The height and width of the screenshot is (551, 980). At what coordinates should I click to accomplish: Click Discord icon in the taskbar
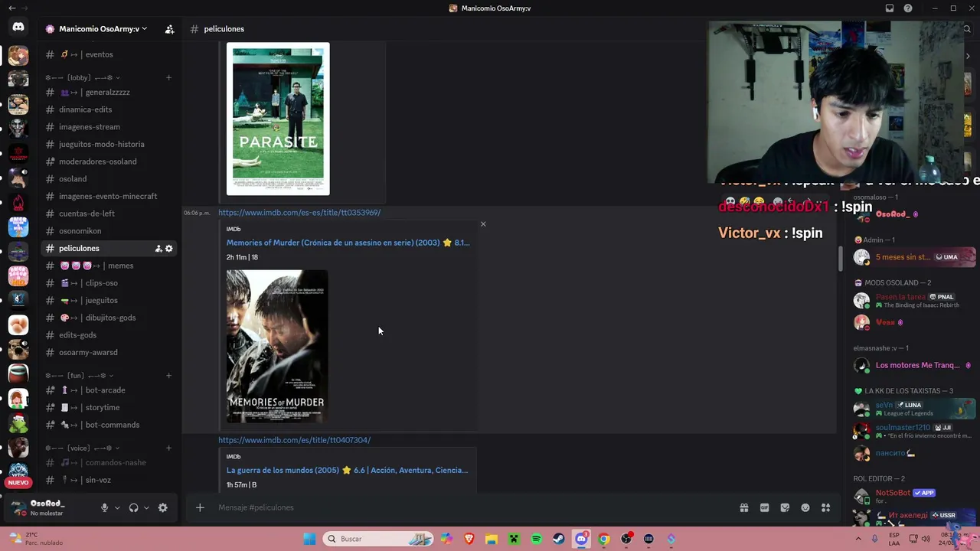tap(581, 539)
